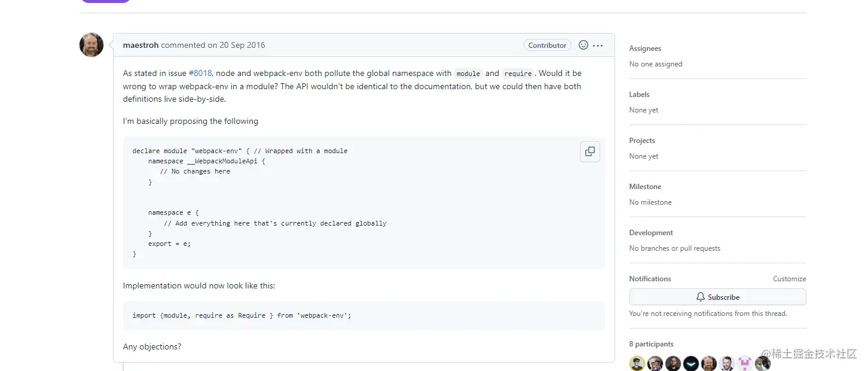
Task: Open the maestroh username link
Action: (140, 45)
